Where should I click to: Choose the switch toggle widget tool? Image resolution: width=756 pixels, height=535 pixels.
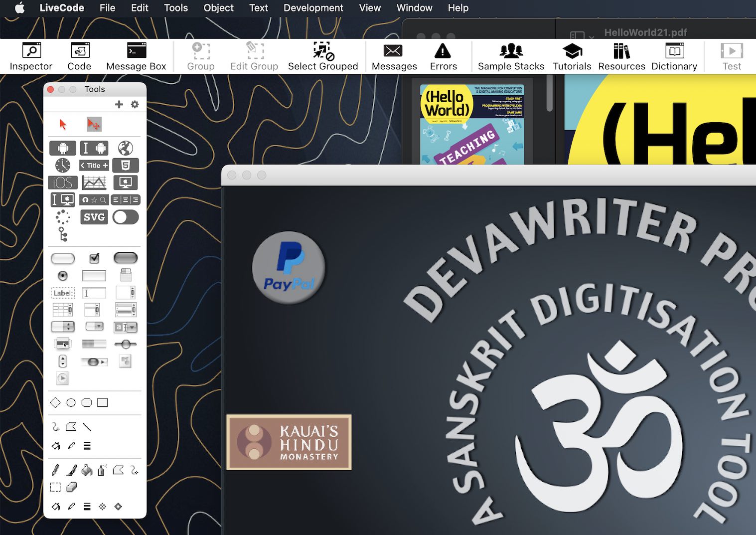point(126,217)
